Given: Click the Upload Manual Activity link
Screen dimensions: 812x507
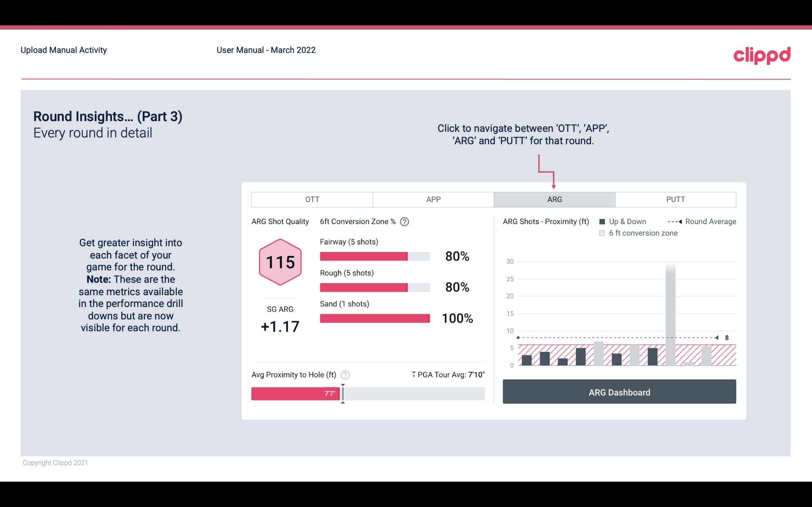Looking at the screenshot, I should pyautogui.click(x=63, y=50).
